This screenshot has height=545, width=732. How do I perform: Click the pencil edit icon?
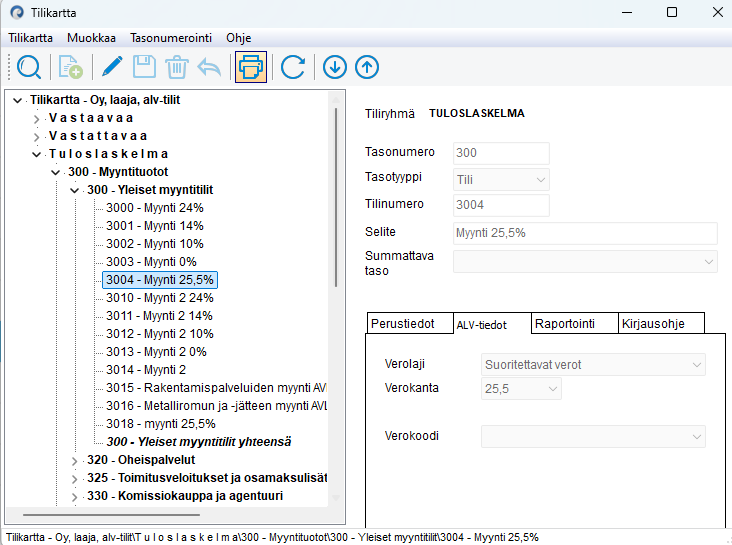click(112, 67)
